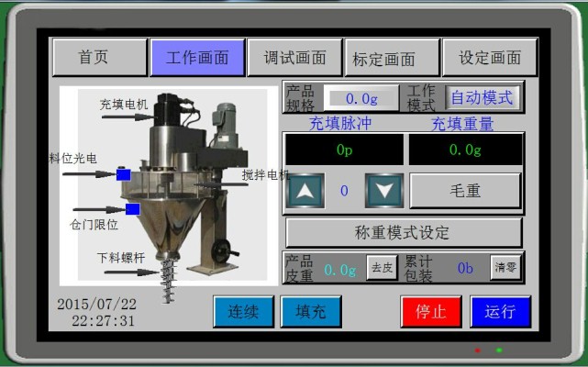Click the red 停止 stop button
The image size is (588, 367).
(x=431, y=311)
